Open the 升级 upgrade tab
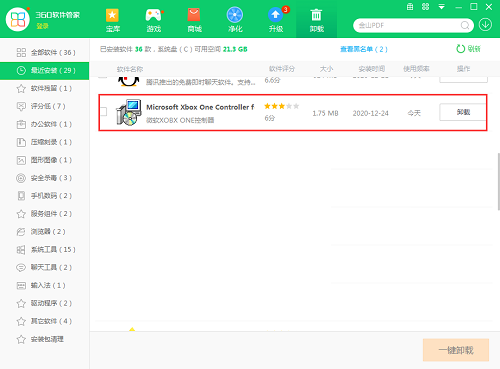Viewport: 500px width, 369px height. [276, 20]
